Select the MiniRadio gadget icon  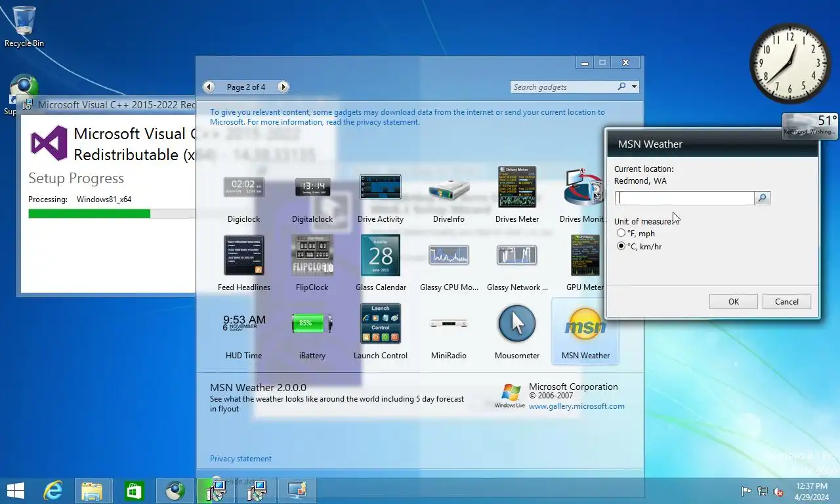coord(449,323)
